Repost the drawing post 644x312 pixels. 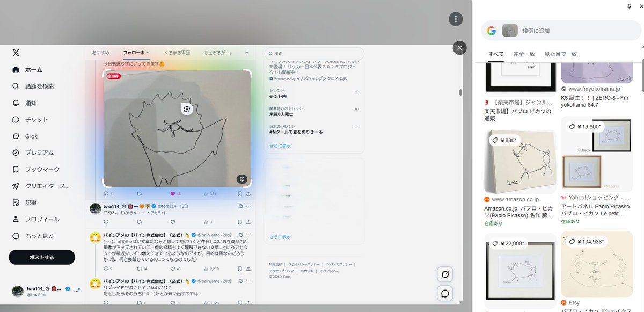tap(140, 194)
